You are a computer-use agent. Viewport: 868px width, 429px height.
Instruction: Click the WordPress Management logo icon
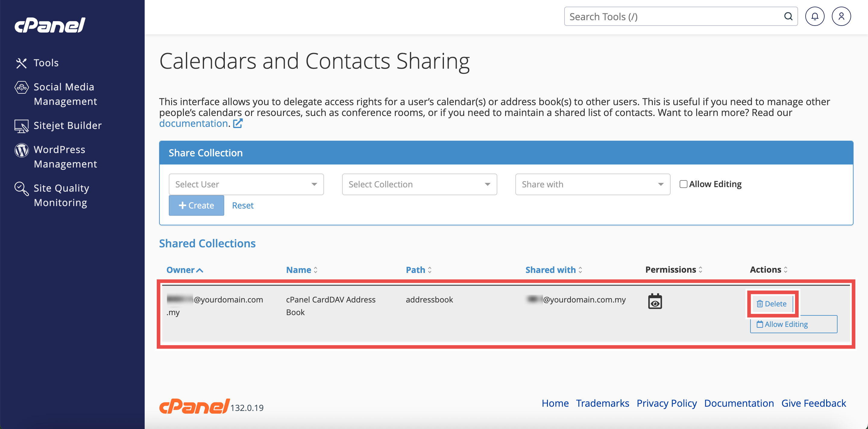(21, 150)
